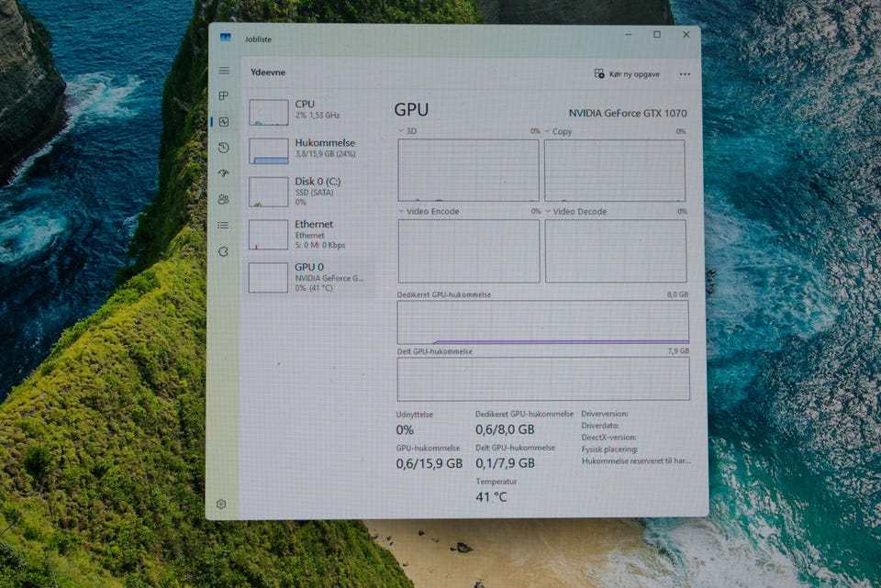881x588 pixels.
Task: Minimize the Jobliste window
Action: pyautogui.click(x=628, y=35)
